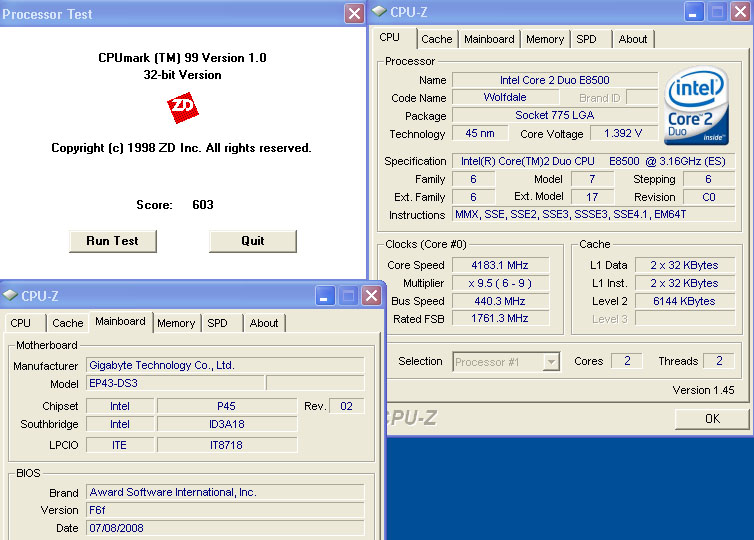Click the Score value 603
This screenshot has height=540, width=754.
point(203,205)
